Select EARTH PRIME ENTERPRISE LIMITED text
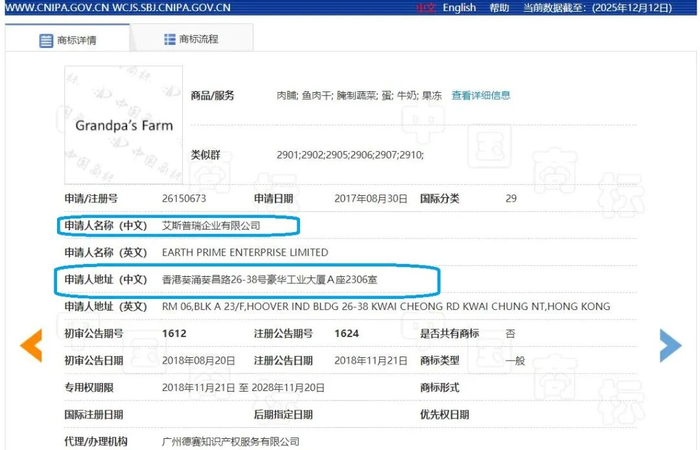 [245, 252]
